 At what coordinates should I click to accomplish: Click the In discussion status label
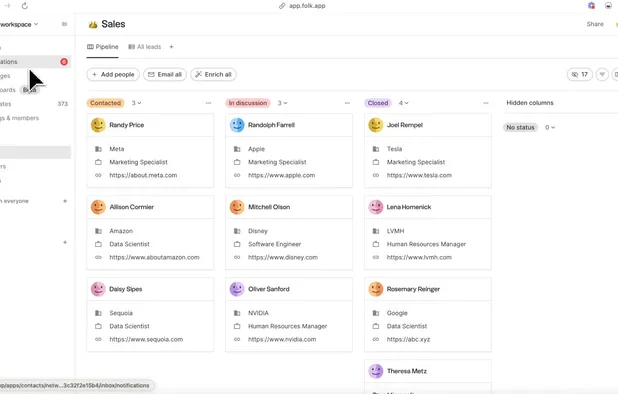coord(248,103)
